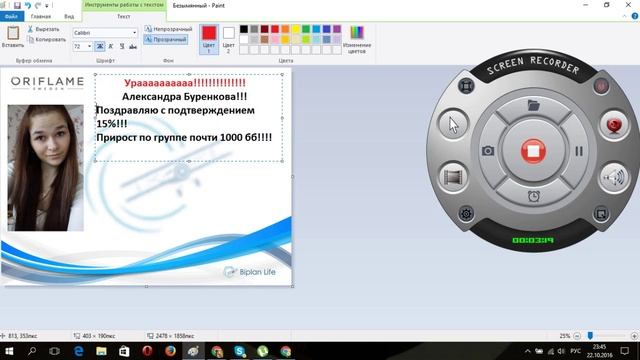Pause the screen recording
Screen dimensions: 640x360
(x=579, y=151)
